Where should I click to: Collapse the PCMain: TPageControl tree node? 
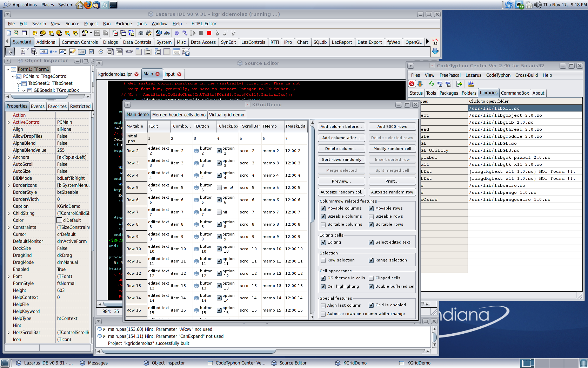click(x=13, y=76)
